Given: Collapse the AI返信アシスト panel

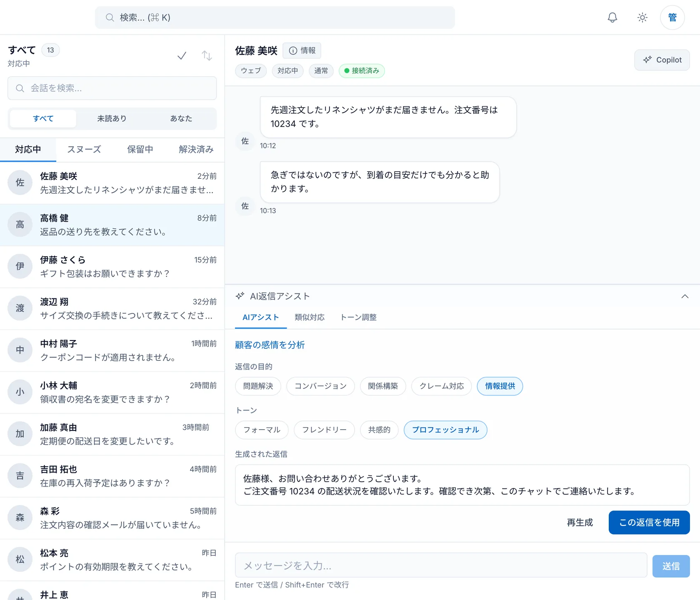Looking at the screenshot, I should click(x=685, y=296).
